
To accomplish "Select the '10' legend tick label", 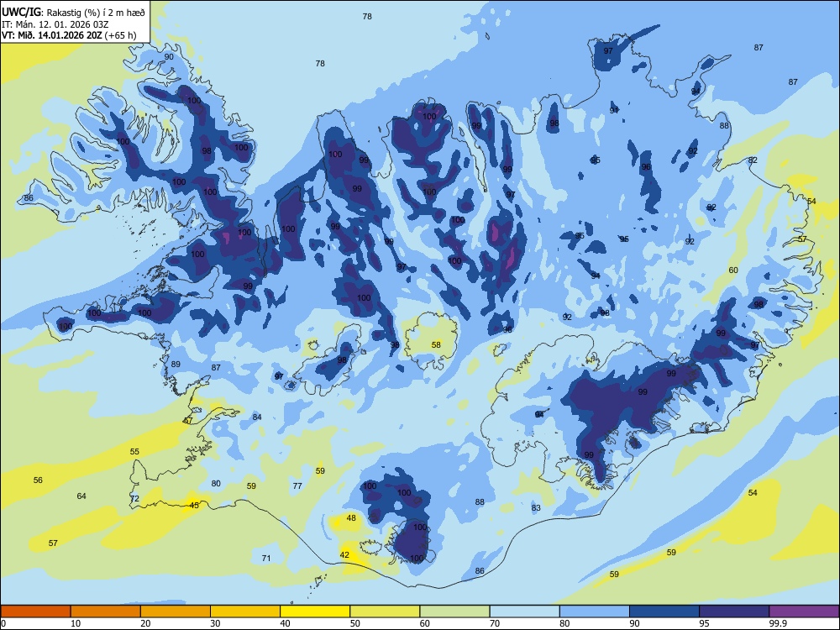I will (x=76, y=623).
